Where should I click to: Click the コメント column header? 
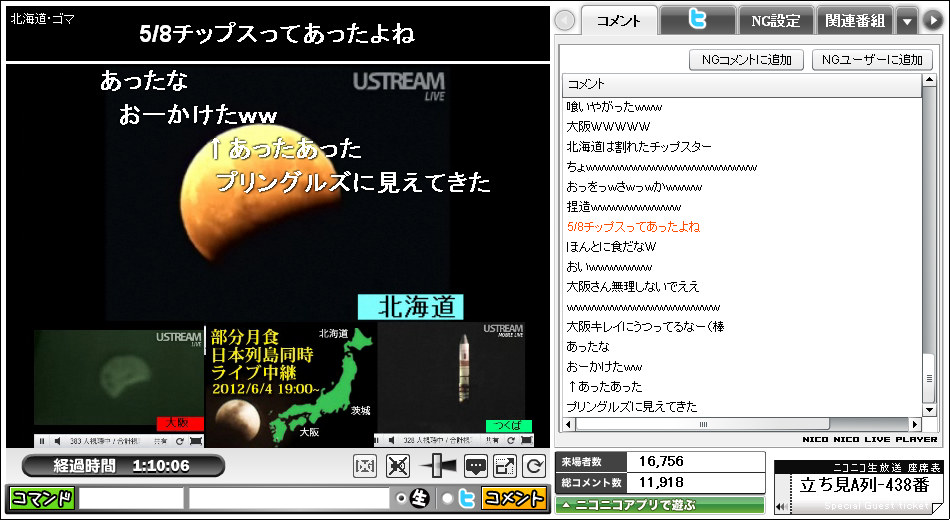[x=742, y=84]
